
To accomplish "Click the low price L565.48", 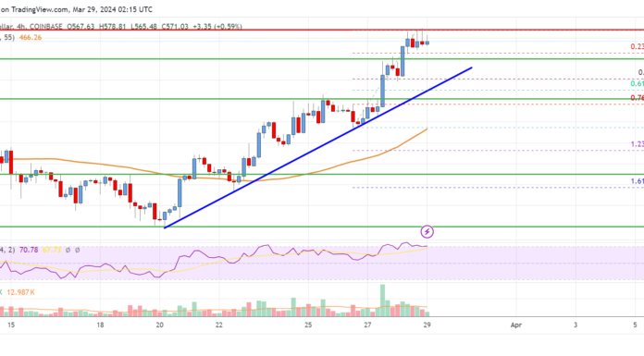I will (143, 26).
